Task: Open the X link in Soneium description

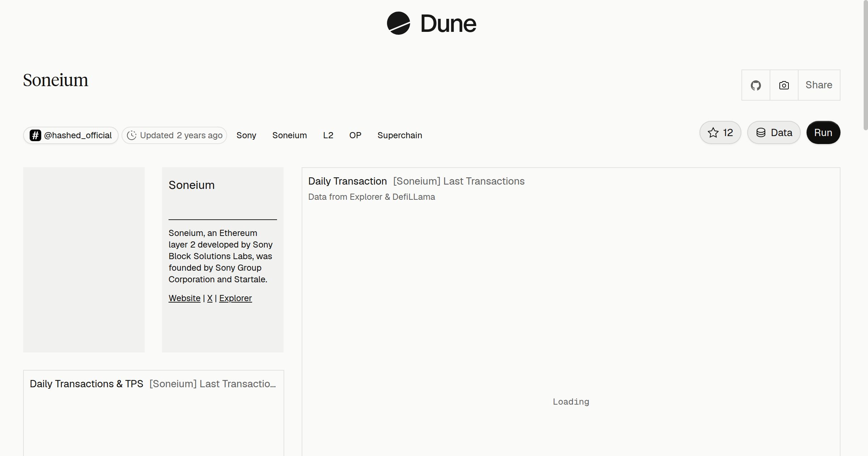Action: [210, 298]
